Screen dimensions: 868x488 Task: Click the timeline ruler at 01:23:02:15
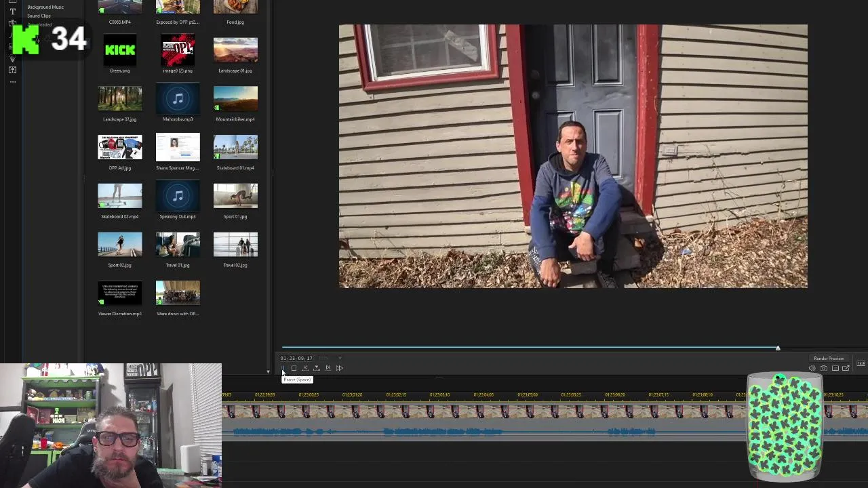[x=396, y=394]
